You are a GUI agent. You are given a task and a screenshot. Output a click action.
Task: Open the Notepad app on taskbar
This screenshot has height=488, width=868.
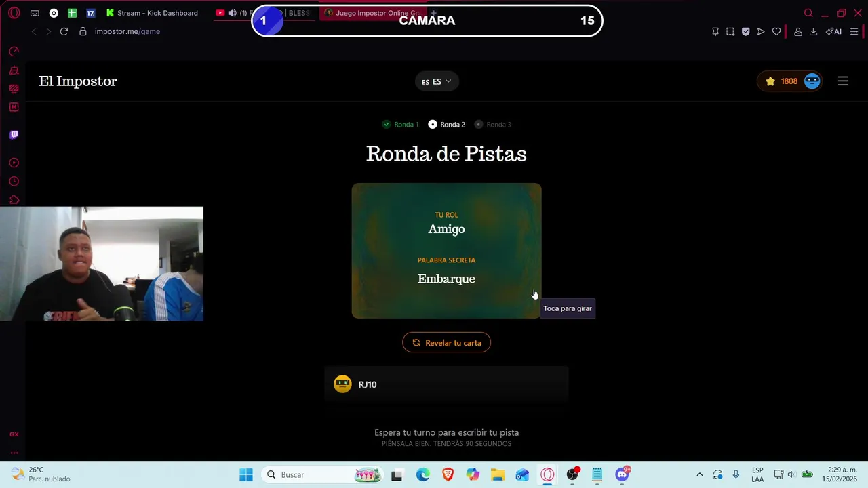click(x=597, y=475)
